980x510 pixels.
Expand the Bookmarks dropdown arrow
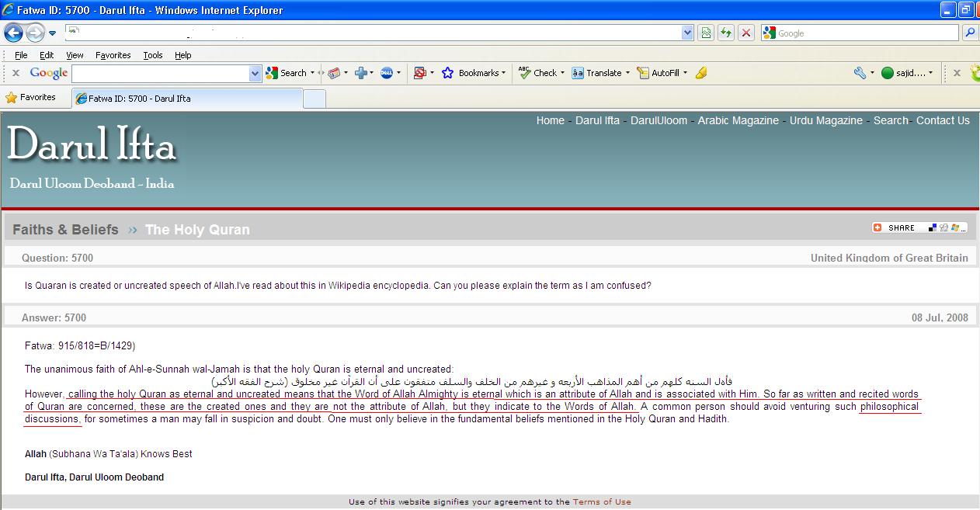[x=503, y=73]
